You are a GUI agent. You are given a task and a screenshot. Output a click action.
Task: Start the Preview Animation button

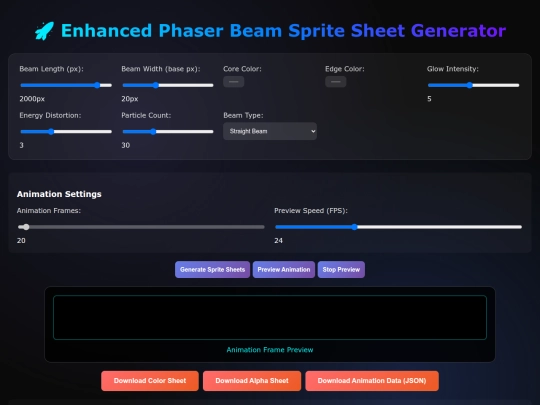coord(284,270)
